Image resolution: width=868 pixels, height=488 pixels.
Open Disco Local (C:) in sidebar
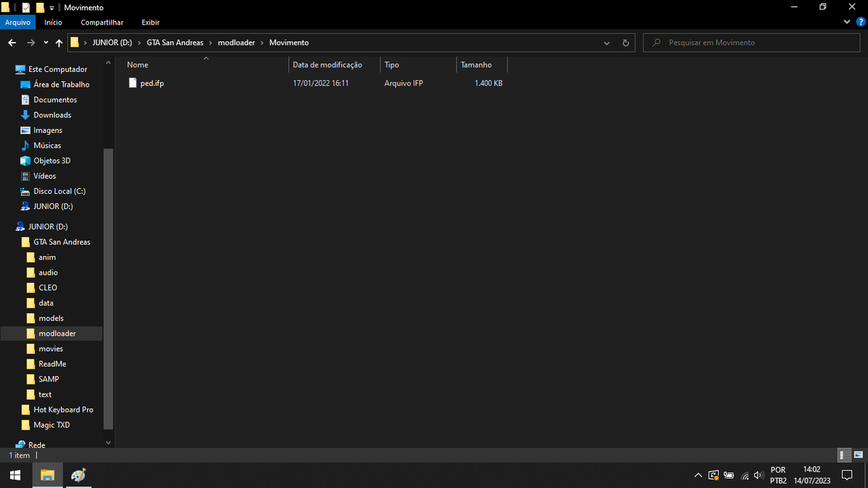click(x=59, y=191)
